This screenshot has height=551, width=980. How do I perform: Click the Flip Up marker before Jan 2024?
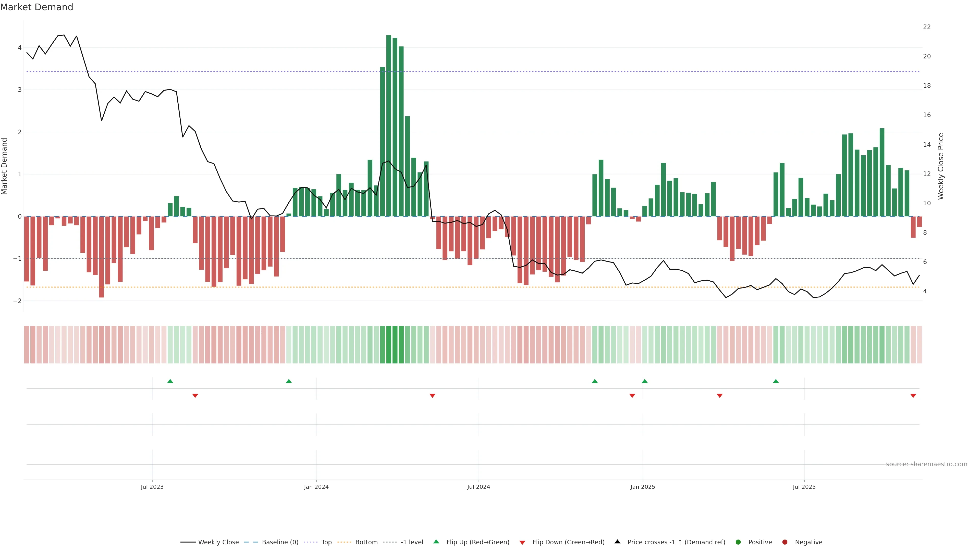coord(289,381)
